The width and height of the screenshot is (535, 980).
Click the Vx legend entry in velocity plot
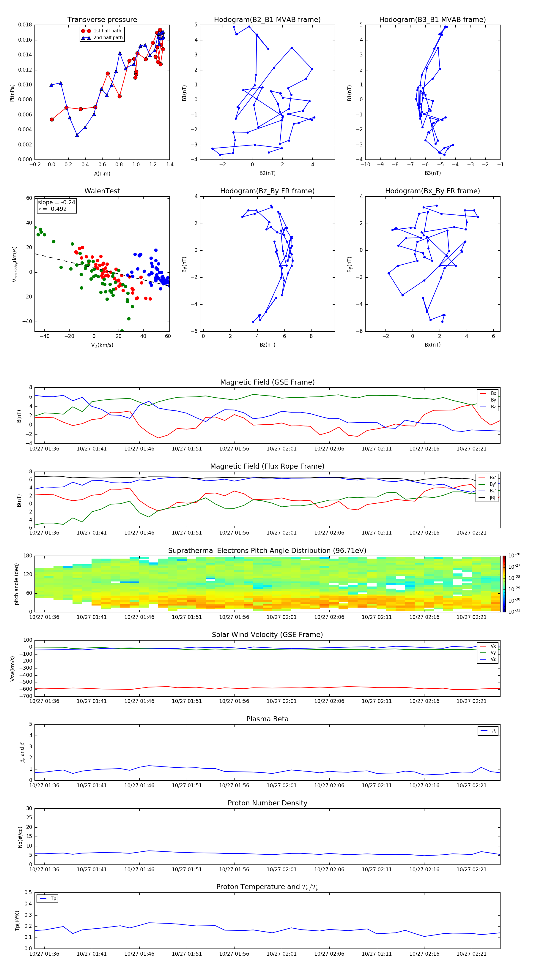(488, 646)
